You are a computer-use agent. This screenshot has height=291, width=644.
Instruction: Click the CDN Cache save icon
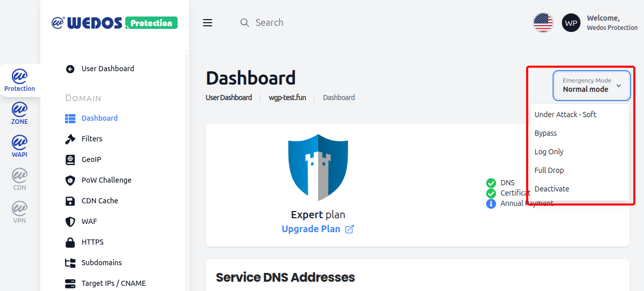(70, 201)
